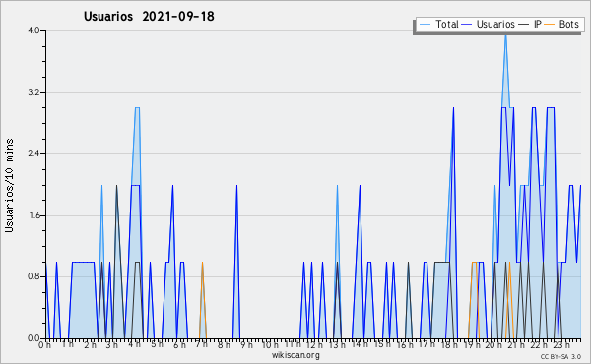Click the dark gray IP legend line
Image resolution: width=591 pixels, height=364 pixels.
tap(524, 25)
